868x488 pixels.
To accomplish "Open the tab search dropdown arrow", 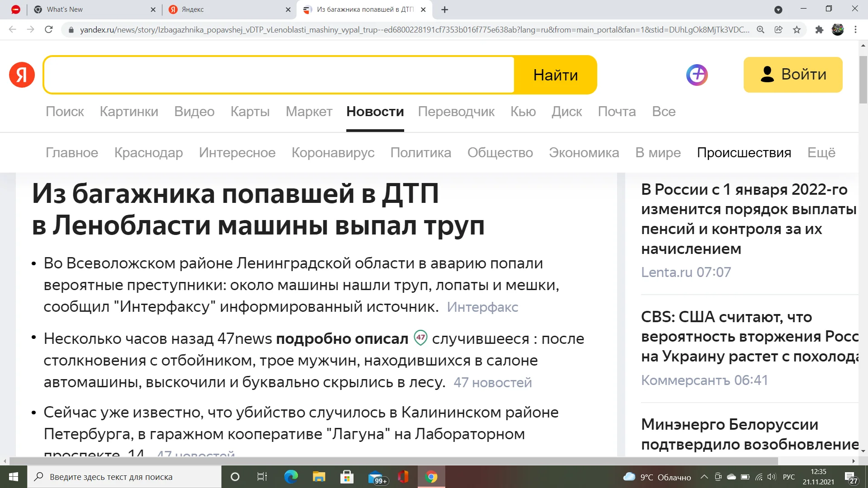I will point(778,9).
